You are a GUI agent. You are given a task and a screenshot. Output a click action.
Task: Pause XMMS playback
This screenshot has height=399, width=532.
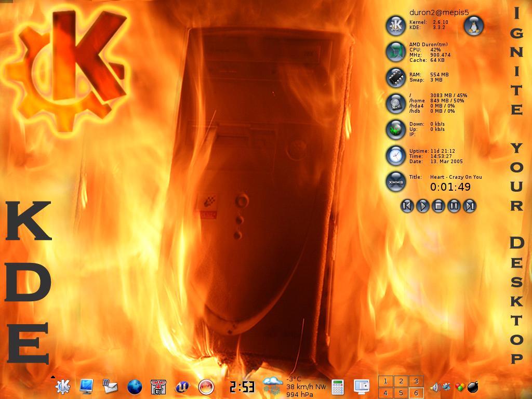[454, 206]
